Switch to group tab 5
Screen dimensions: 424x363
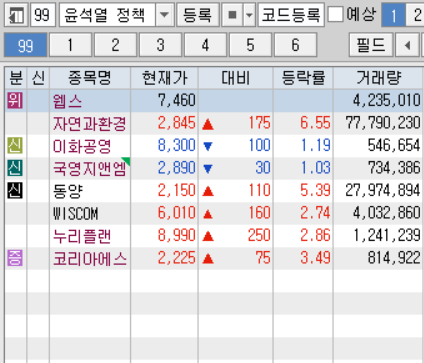pyautogui.click(x=250, y=45)
